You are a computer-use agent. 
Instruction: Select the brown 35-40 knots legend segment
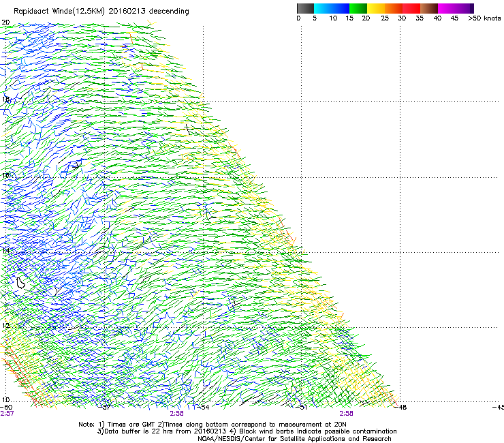point(429,8)
